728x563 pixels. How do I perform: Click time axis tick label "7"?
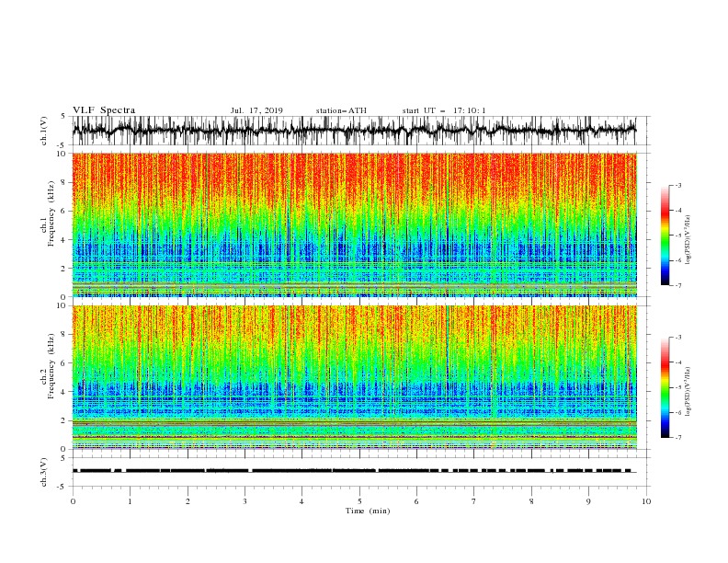[474, 501]
